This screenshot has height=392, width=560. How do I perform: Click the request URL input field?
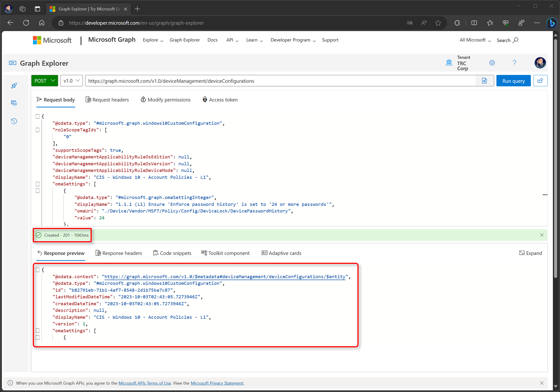(x=280, y=81)
